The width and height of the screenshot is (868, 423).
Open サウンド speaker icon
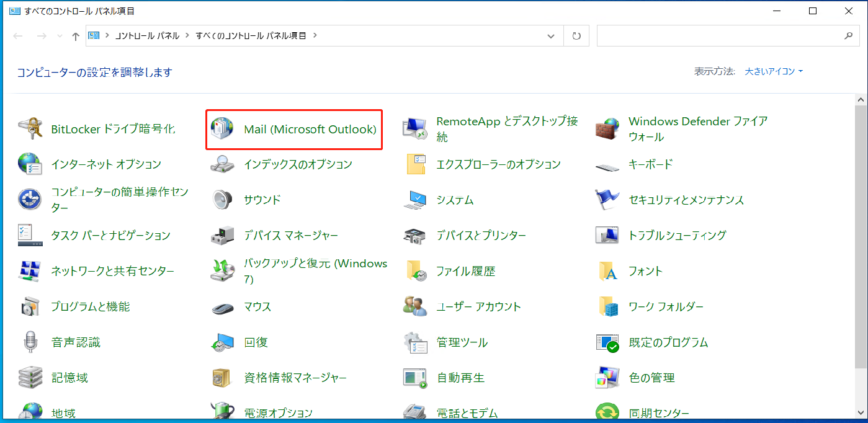pos(222,200)
